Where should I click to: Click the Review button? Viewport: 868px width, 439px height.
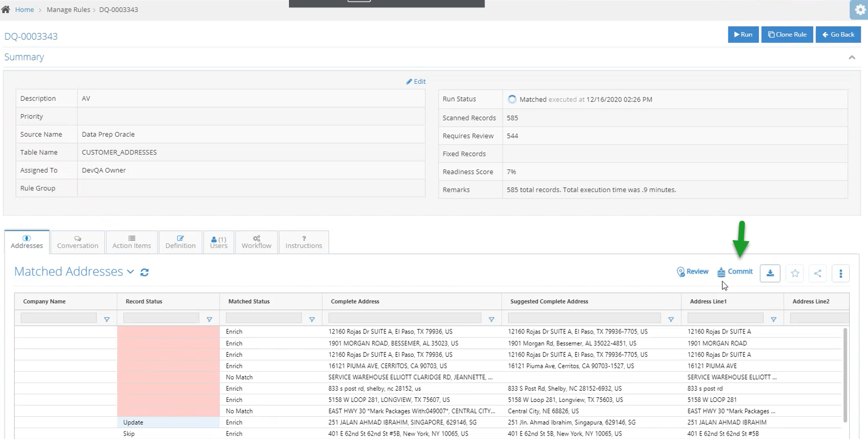point(692,272)
